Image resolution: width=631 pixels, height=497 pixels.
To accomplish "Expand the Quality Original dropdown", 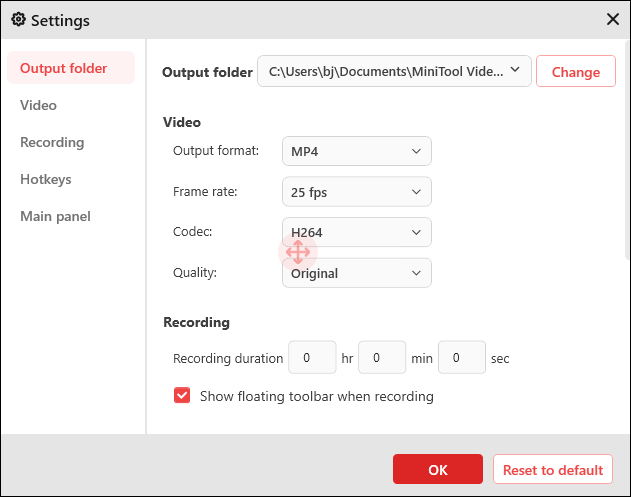I will (356, 273).
